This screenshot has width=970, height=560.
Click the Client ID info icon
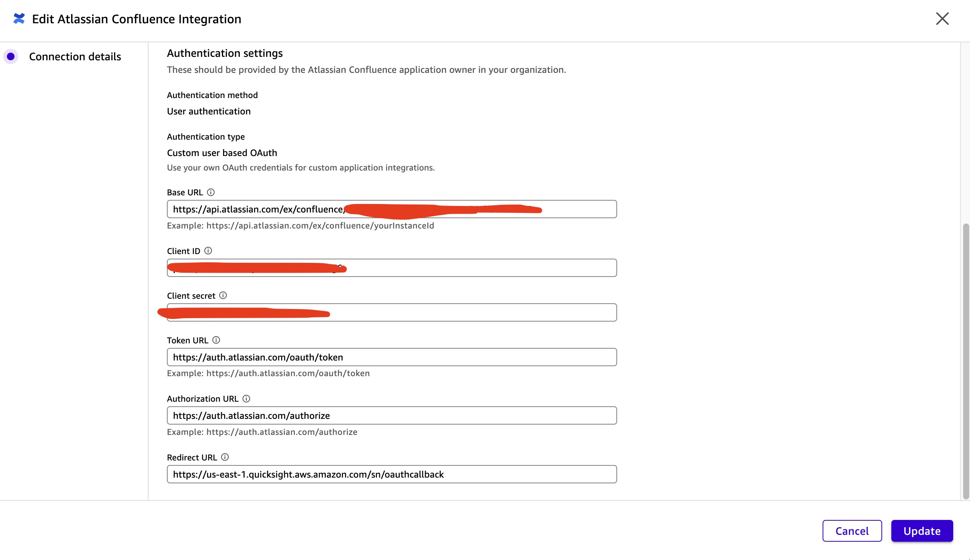tap(208, 251)
